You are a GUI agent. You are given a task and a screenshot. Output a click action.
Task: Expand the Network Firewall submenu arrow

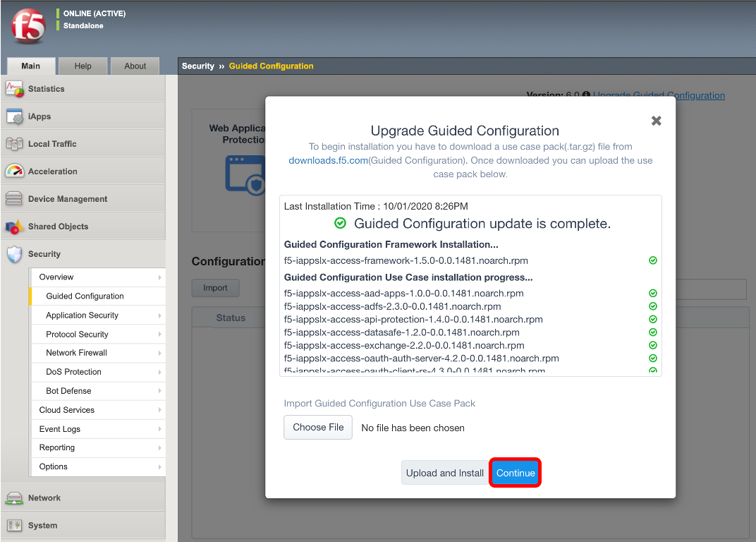[x=159, y=353]
